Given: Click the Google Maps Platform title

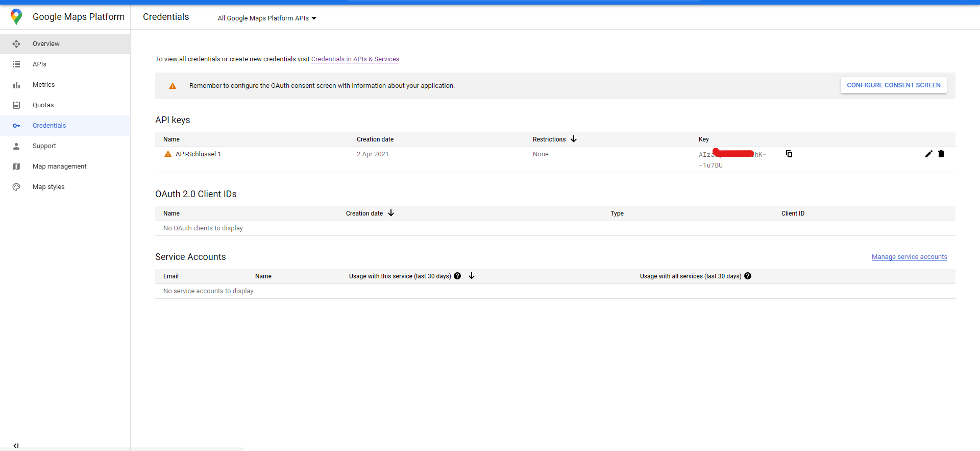Looking at the screenshot, I should (79, 17).
